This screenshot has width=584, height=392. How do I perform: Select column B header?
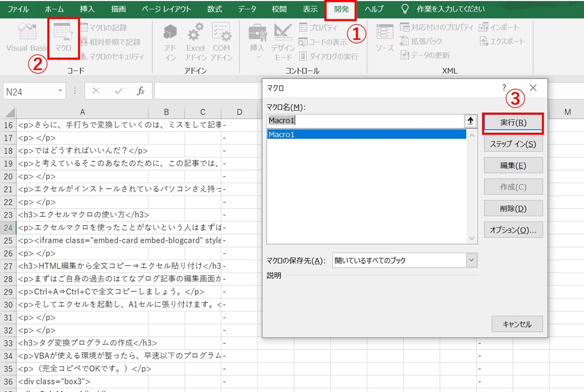166,112
